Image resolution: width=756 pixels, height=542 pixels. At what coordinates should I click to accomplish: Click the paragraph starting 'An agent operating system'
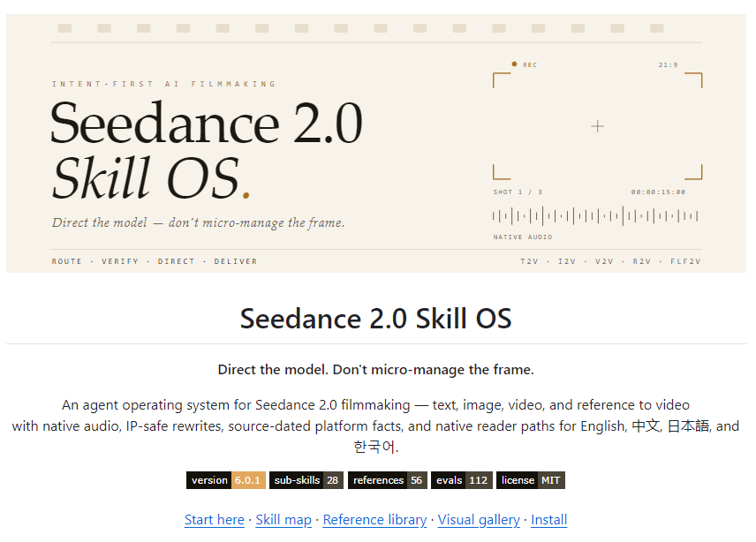376,425
